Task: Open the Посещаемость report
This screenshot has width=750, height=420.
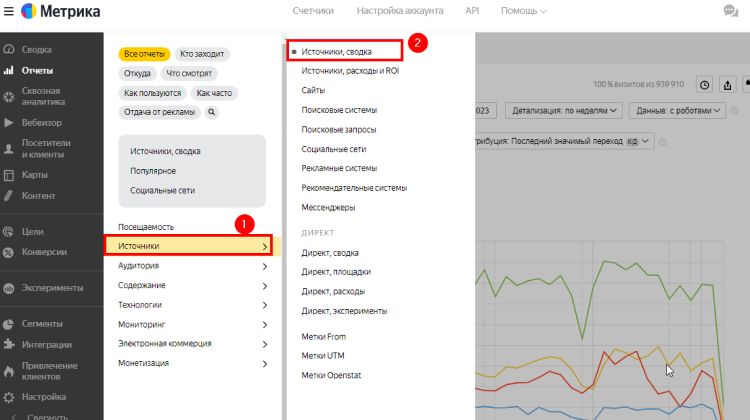Action: [146, 227]
